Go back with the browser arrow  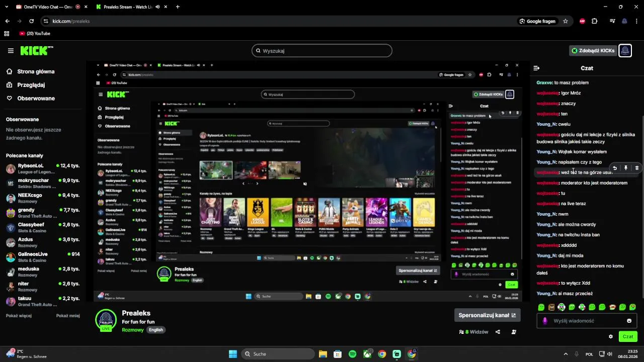tap(7, 21)
